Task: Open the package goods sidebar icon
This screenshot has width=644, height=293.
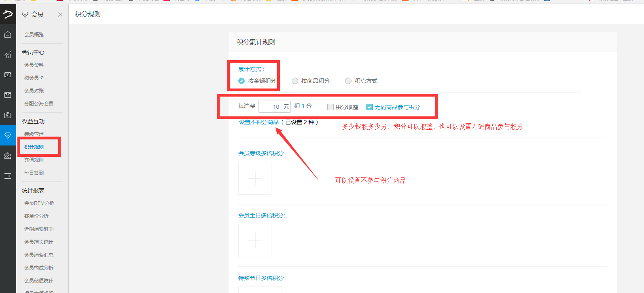Action: pos(8,95)
